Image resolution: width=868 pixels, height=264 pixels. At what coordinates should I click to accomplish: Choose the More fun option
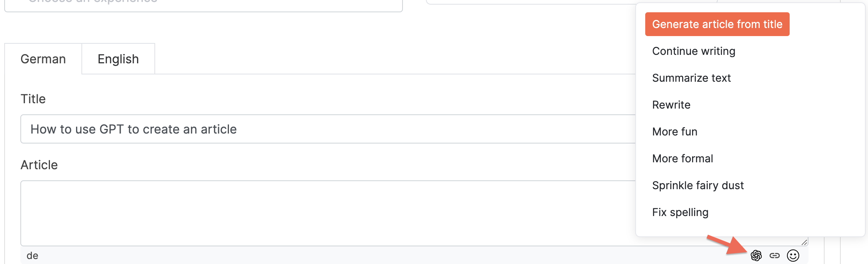(x=674, y=132)
